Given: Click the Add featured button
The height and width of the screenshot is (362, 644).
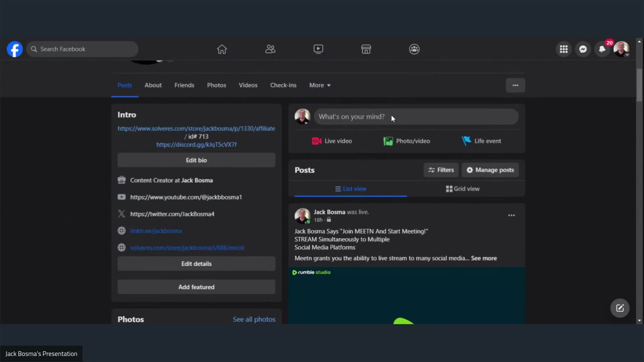Looking at the screenshot, I should point(196,287).
